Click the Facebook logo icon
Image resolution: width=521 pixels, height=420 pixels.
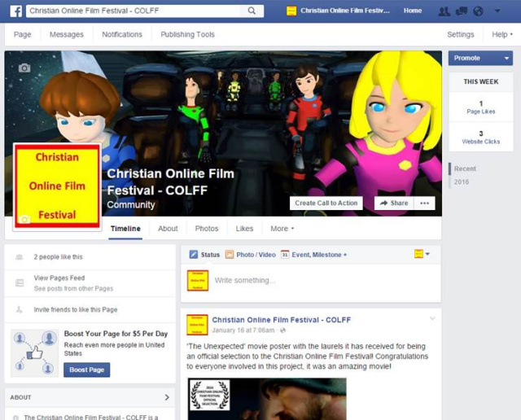pos(16,11)
